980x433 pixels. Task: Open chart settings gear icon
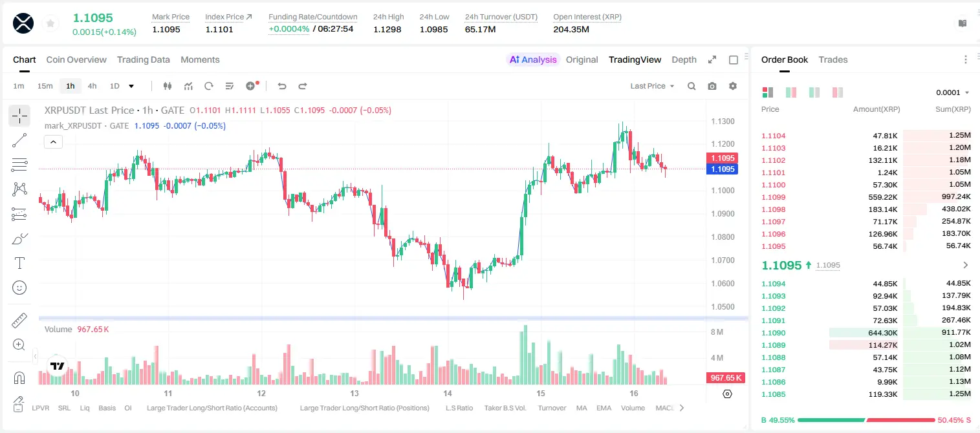point(733,86)
